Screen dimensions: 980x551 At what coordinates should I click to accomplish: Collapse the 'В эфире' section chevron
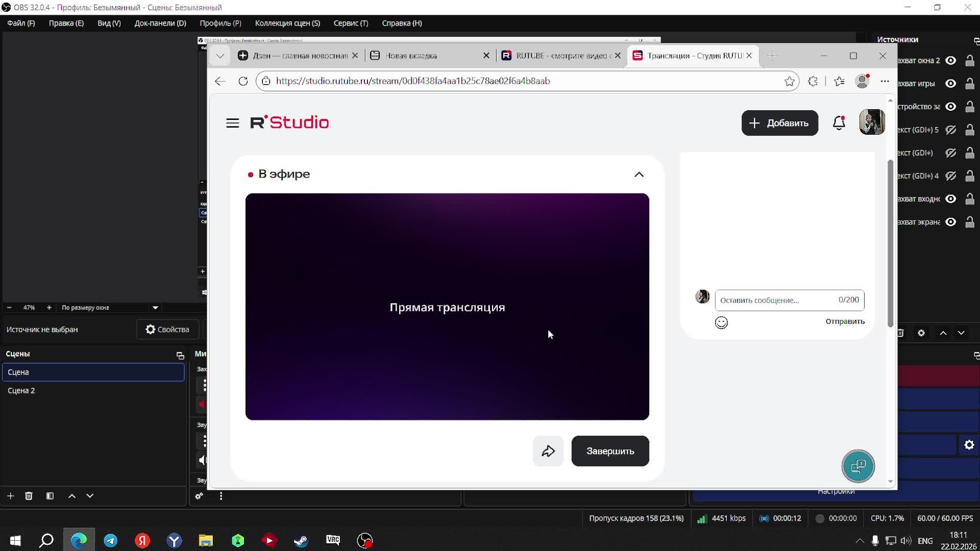tap(639, 174)
